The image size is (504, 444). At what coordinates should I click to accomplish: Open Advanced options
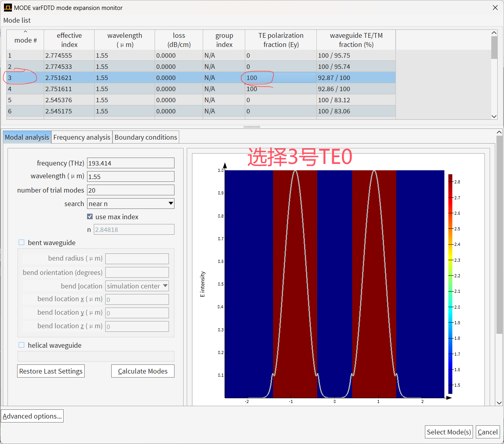pyautogui.click(x=32, y=416)
